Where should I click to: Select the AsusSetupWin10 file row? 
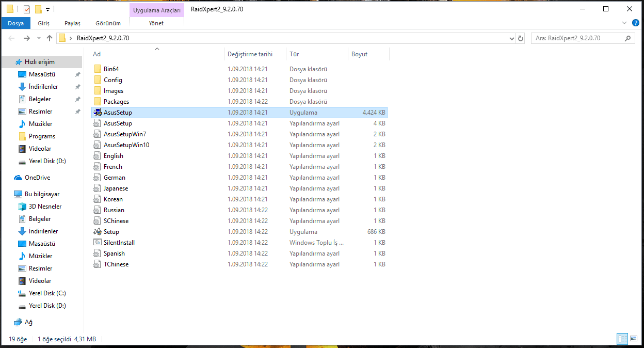click(x=239, y=145)
